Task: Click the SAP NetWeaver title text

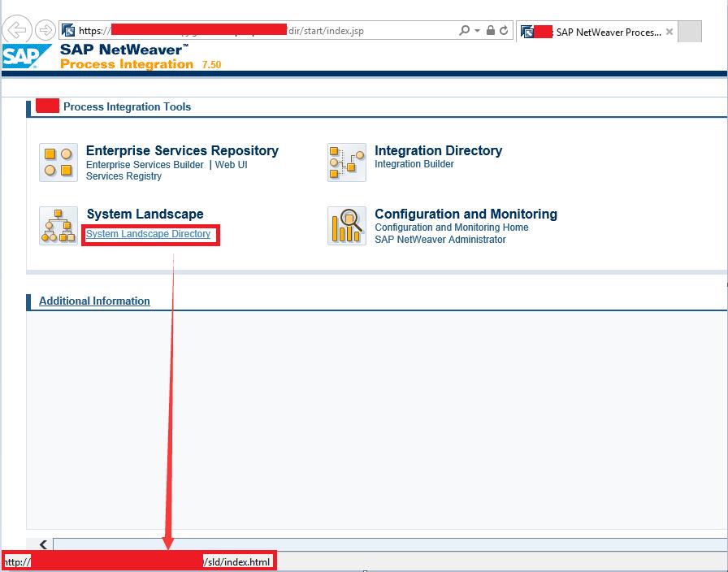Action: click(x=124, y=50)
